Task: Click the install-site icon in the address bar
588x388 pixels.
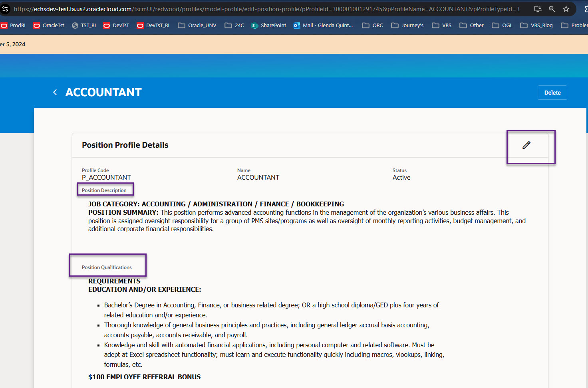Action: [537, 8]
